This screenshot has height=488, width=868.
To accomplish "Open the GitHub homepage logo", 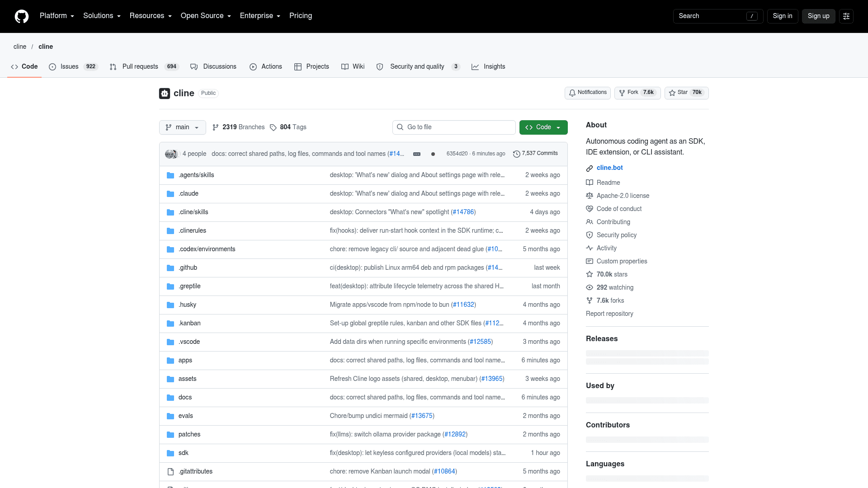I will coord(22,16).
